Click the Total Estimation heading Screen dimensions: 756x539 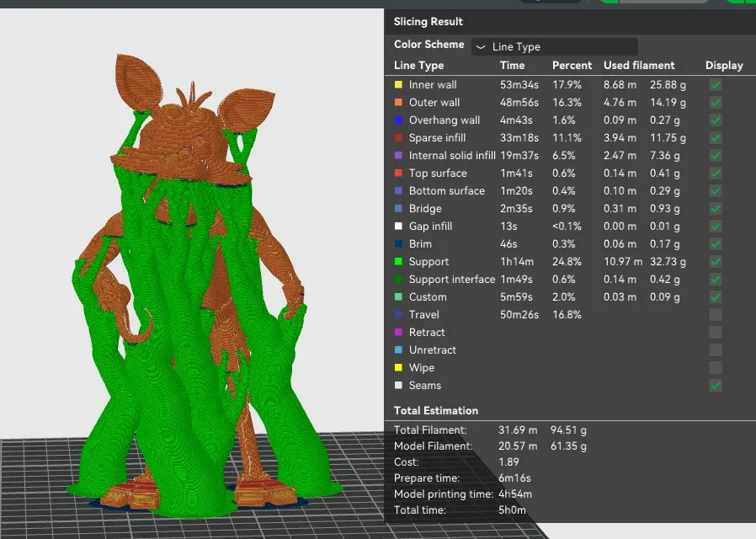pyautogui.click(x=436, y=411)
